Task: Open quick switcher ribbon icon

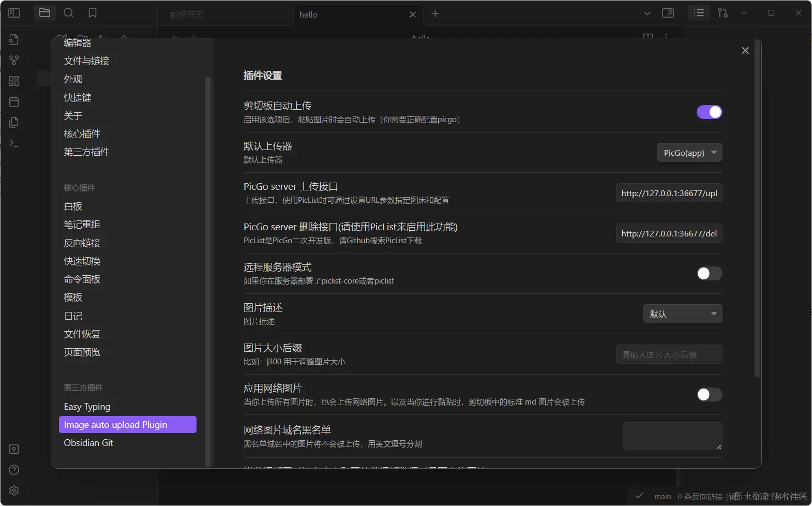Action: coord(14,40)
